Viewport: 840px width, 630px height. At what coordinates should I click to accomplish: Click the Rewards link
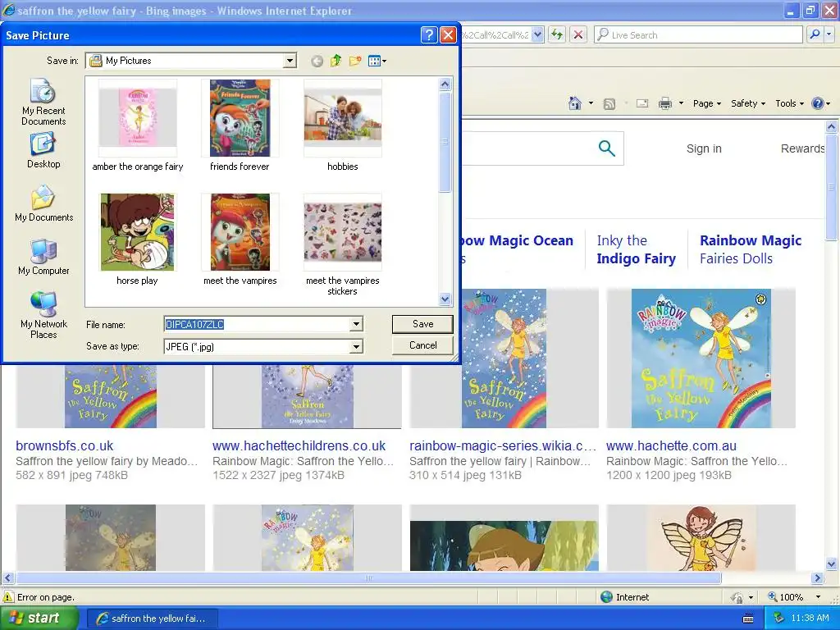pyautogui.click(x=802, y=148)
